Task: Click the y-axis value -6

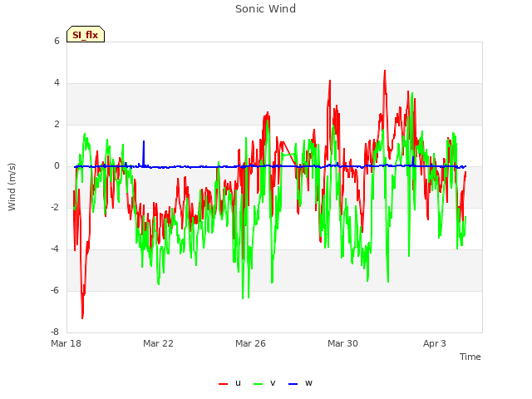Action: tap(56, 290)
